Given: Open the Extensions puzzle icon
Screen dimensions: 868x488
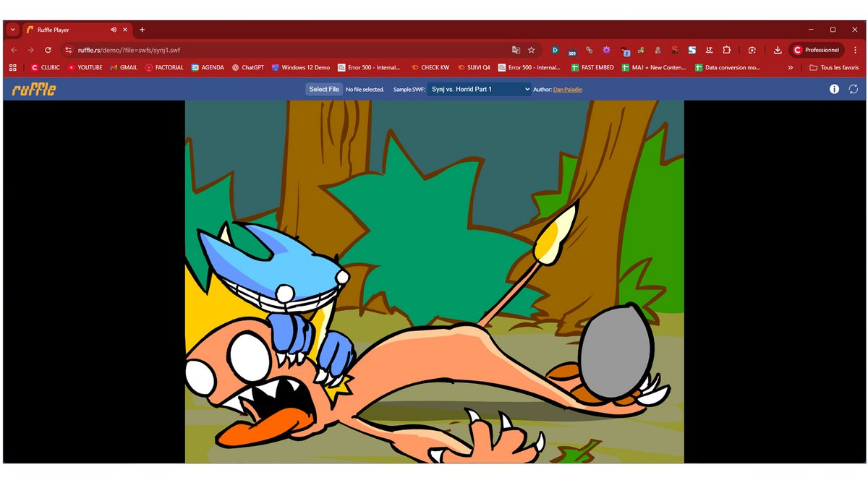Looking at the screenshot, I should point(727,50).
